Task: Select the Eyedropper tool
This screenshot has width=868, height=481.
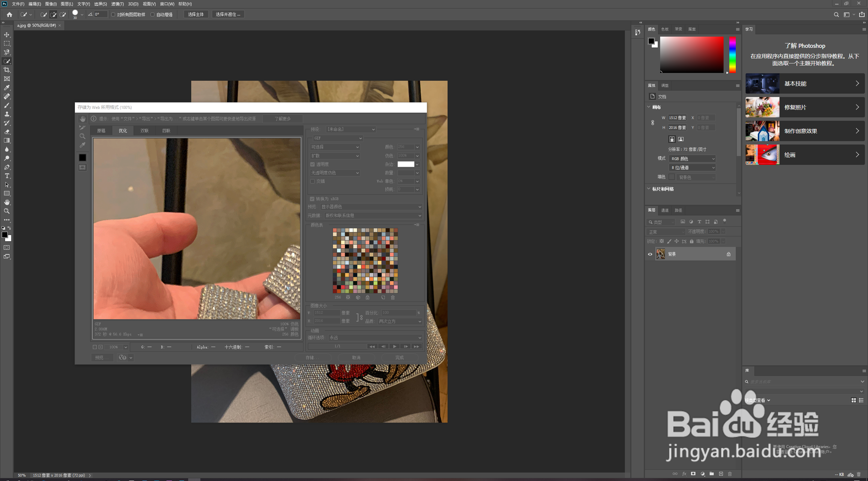Action: tap(7, 88)
